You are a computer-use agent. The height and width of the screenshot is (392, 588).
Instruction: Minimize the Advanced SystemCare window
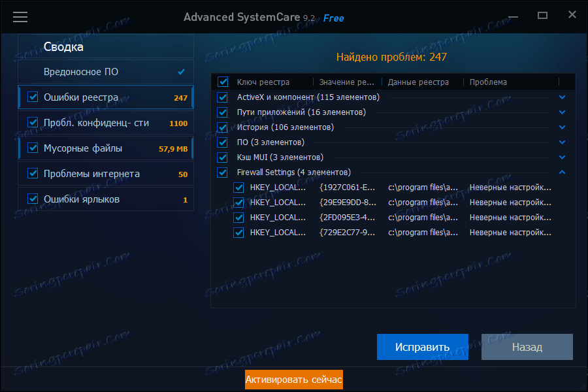coord(513,17)
